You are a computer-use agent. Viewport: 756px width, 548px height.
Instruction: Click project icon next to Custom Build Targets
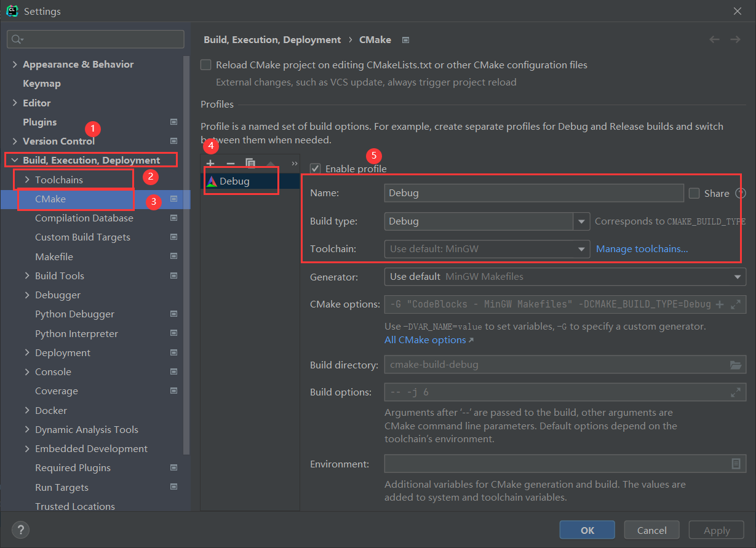click(x=173, y=237)
